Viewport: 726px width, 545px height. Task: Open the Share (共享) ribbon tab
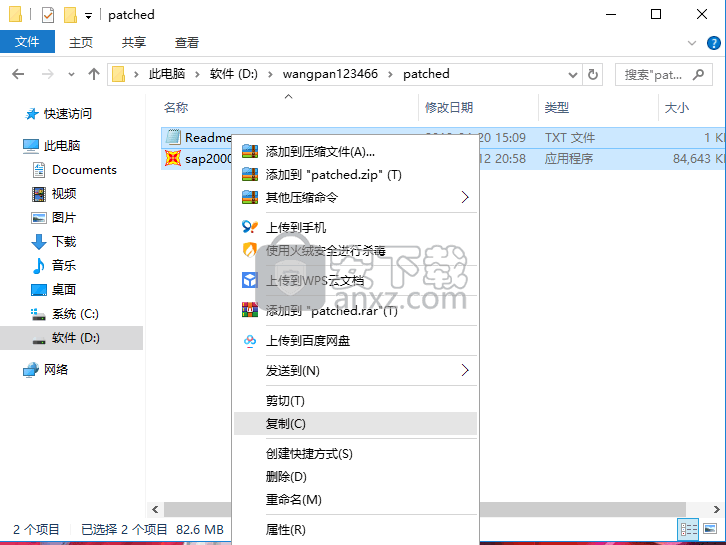point(134,43)
